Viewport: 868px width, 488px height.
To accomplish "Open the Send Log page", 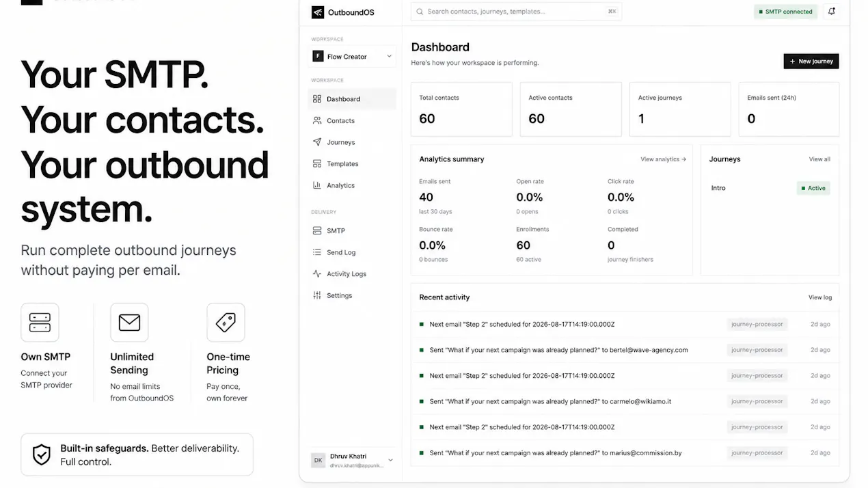I will click(352, 252).
